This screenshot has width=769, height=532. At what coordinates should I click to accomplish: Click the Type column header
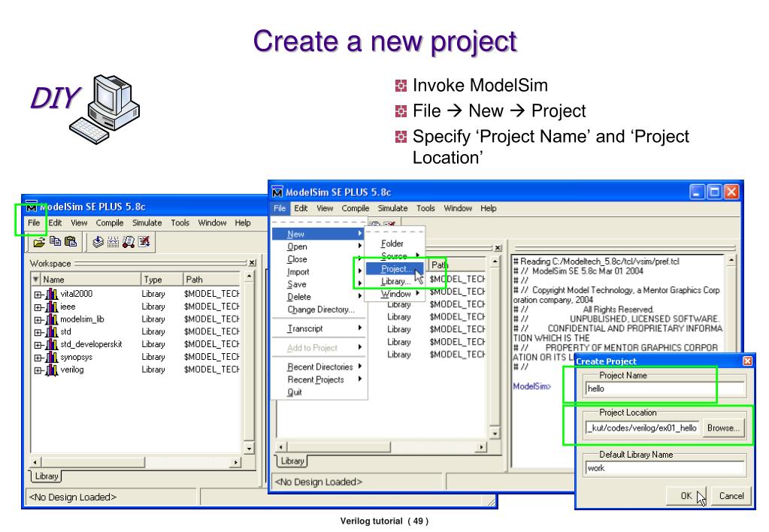click(x=162, y=279)
